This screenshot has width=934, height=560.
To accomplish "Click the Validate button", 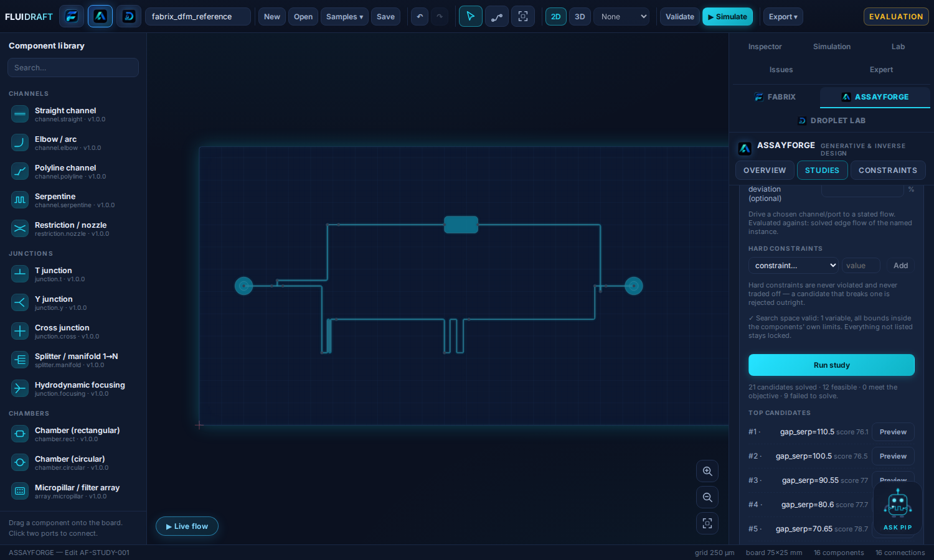I will click(x=680, y=17).
